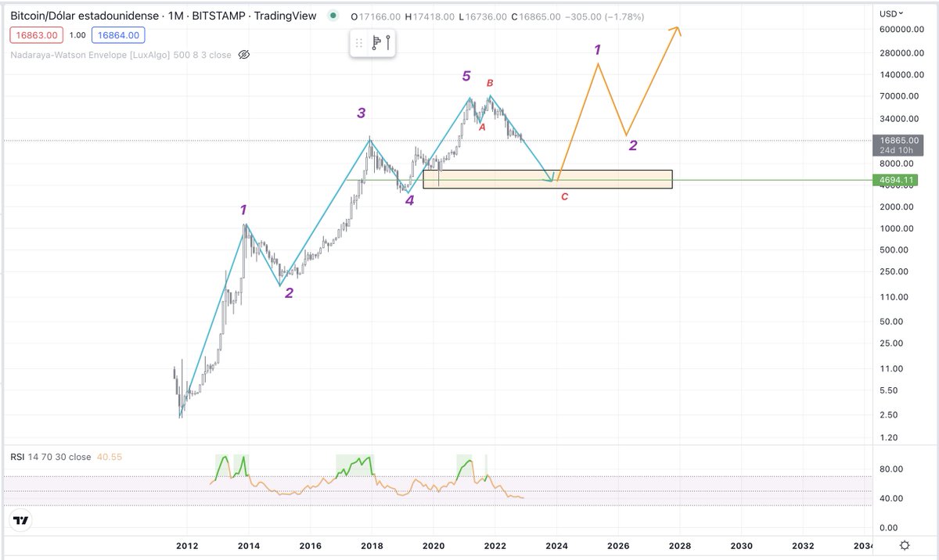Viewport: 939px width, 560px height.
Task: Grab the floating drawing toolbar drag handle
Action: pos(359,43)
